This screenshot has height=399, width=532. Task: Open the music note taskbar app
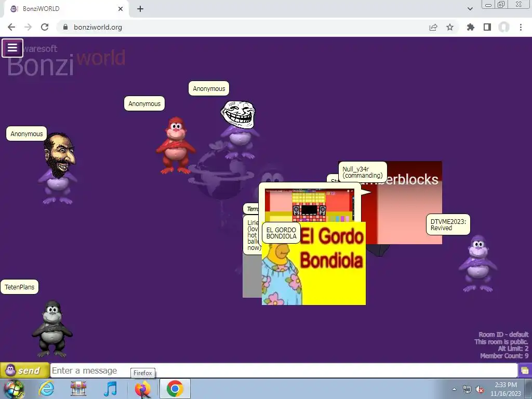[x=110, y=389]
